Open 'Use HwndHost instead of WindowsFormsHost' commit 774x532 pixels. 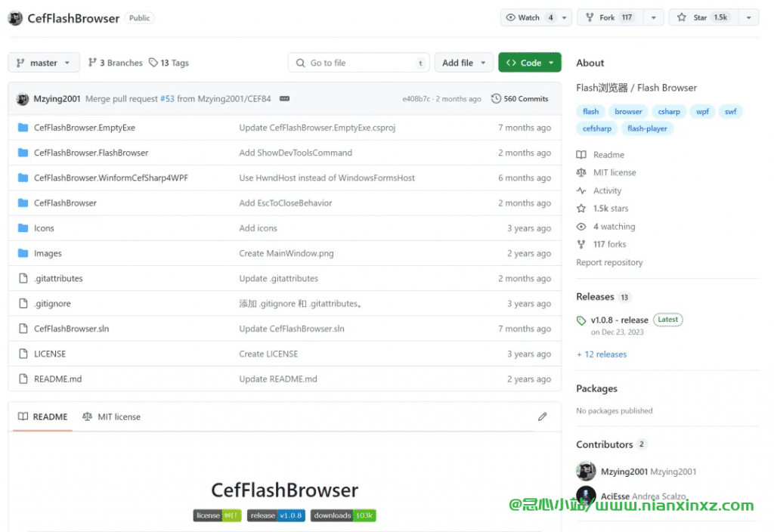point(327,178)
